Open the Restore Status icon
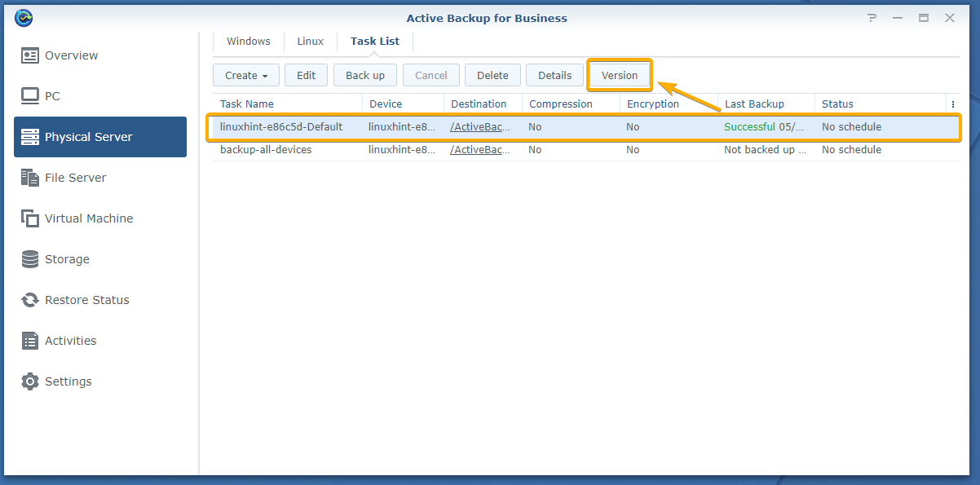 coord(30,300)
